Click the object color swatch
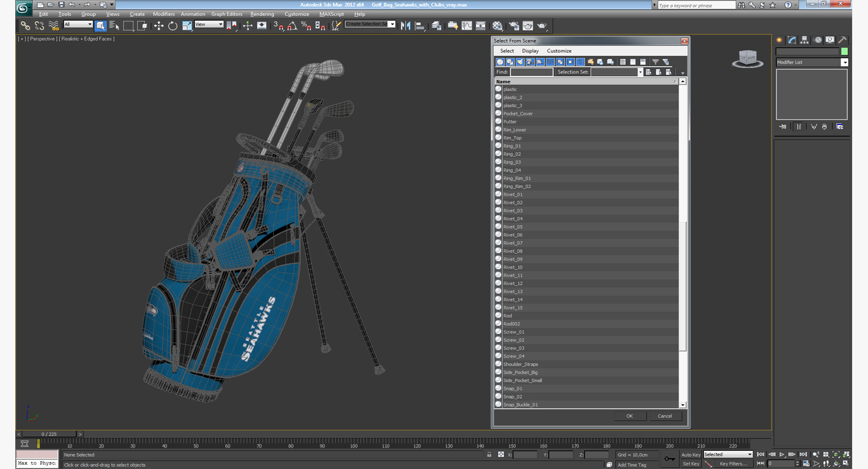The image size is (868, 469). [x=845, y=52]
